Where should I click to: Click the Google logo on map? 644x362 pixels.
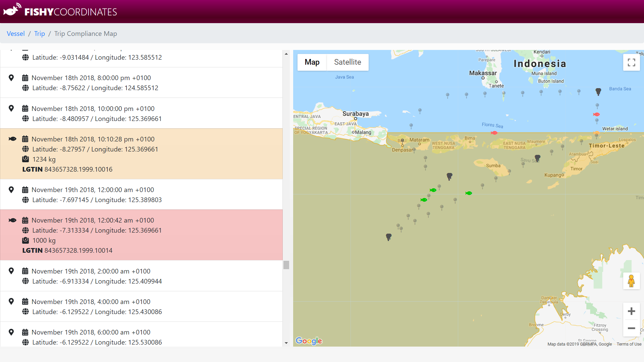(309, 341)
